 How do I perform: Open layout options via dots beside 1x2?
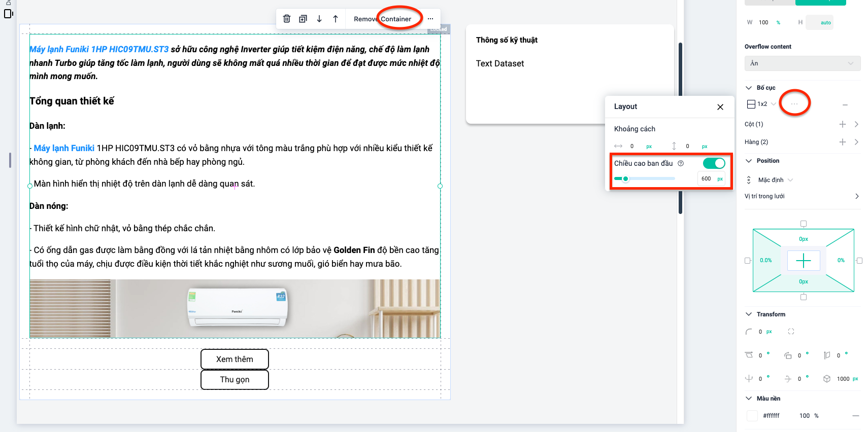pyautogui.click(x=794, y=104)
